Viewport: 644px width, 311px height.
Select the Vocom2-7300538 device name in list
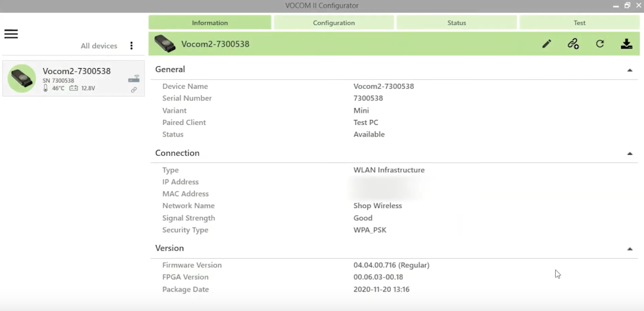click(77, 71)
